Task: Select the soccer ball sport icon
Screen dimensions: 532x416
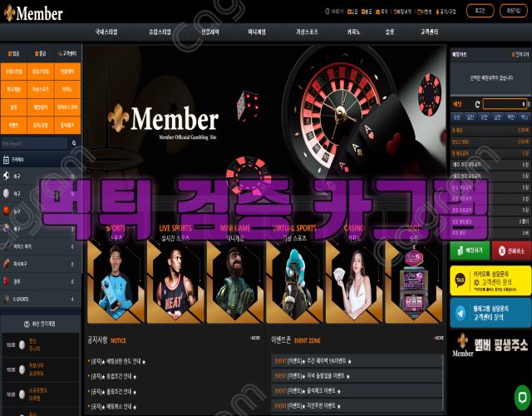Action: tap(7, 176)
